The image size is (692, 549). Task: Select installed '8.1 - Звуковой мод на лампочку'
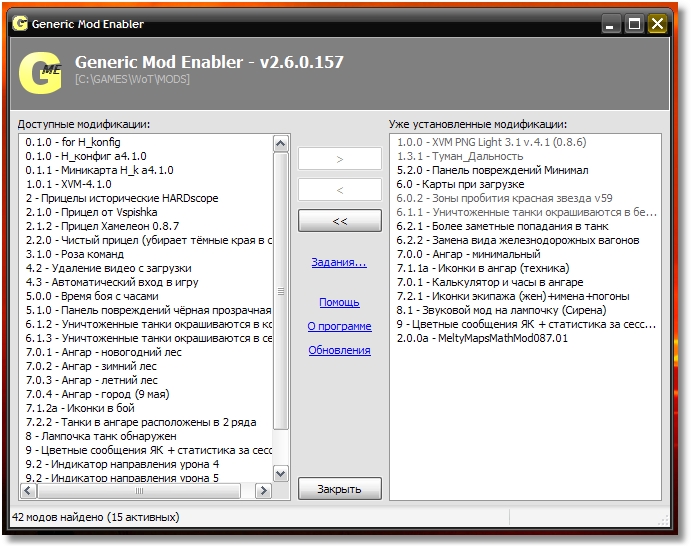(x=501, y=310)
